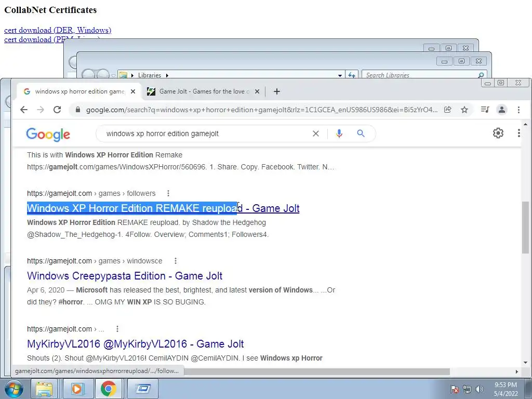The height and width of the screenshot is (399, 532).
Task: Click the horizontal scrollbar thumb
Action: 317,372
